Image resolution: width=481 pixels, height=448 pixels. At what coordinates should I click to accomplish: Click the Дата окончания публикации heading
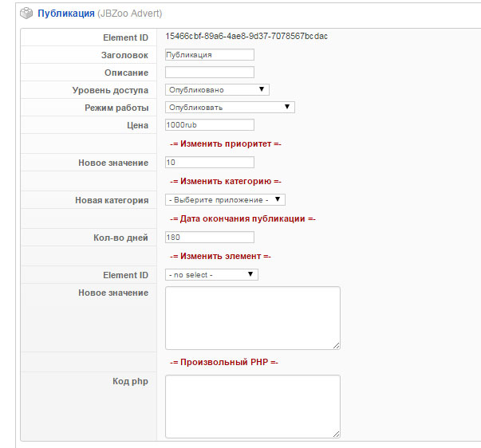tap(242, 218)
